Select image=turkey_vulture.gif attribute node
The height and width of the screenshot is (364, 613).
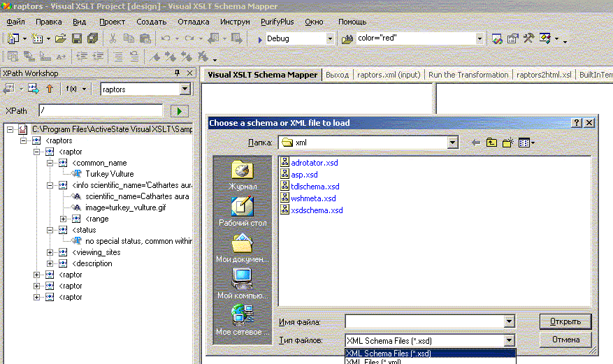pyautogui.click(x=126, y=208)
